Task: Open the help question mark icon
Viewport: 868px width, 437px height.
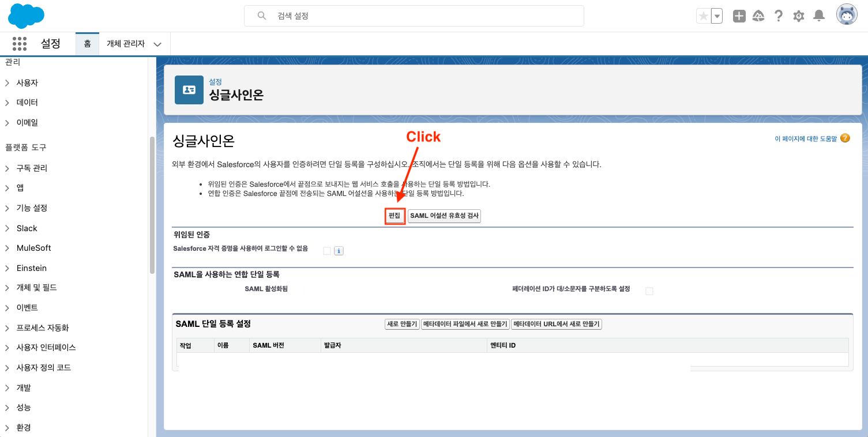Action: (x=779, y=16)
